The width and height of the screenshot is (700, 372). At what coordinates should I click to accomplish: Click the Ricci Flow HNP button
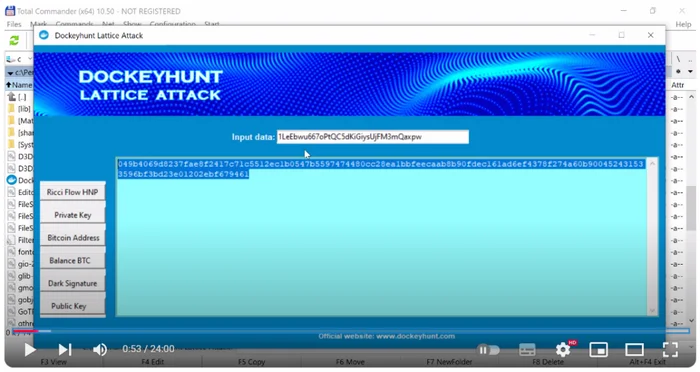click(73, 192)
